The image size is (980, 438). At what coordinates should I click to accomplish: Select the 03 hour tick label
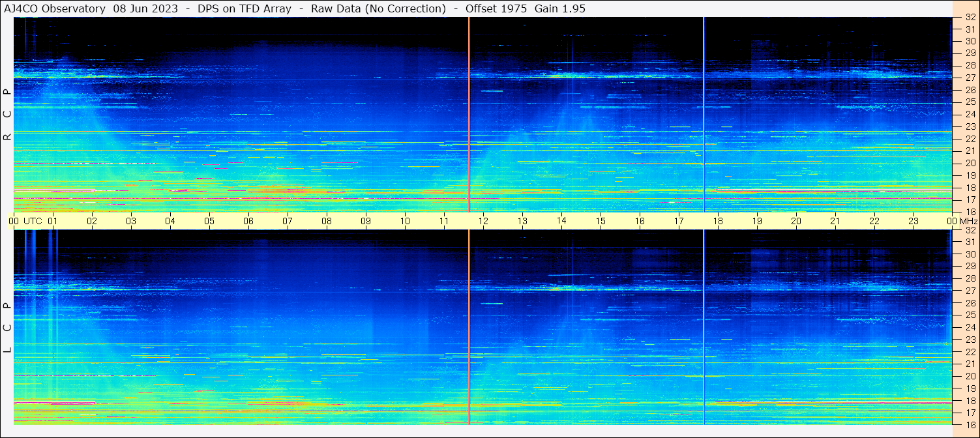[131, 221]
